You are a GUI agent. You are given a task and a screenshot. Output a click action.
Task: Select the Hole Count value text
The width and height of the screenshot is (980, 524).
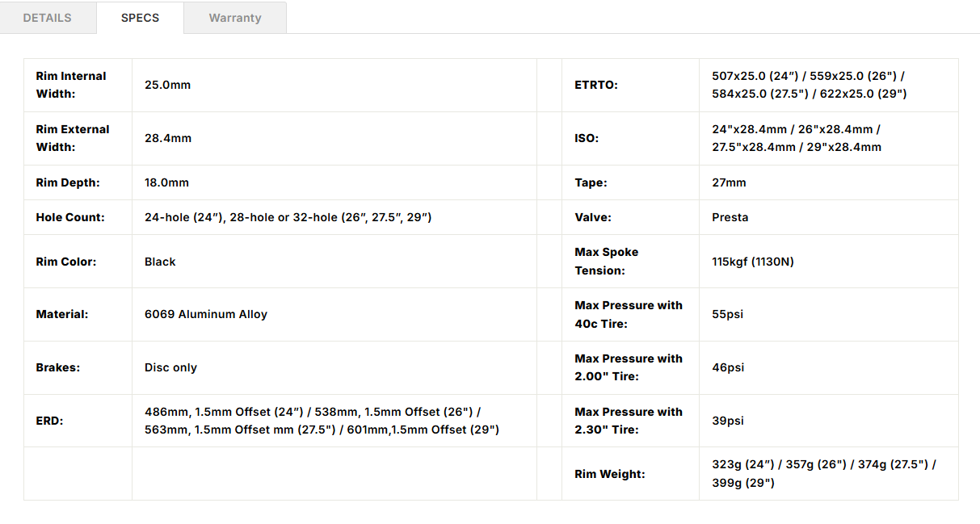288,217
